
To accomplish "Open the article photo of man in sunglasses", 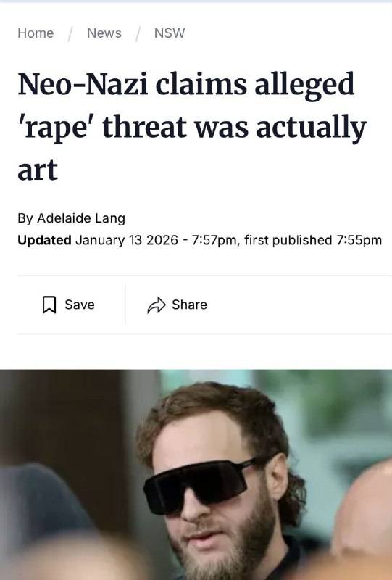I will pos(196,475).
